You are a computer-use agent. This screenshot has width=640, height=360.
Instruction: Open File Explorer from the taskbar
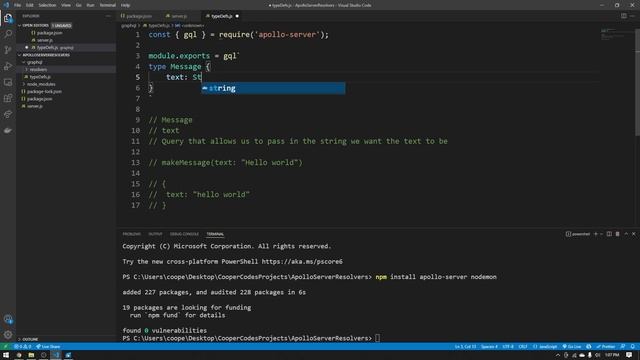point(31,355)
